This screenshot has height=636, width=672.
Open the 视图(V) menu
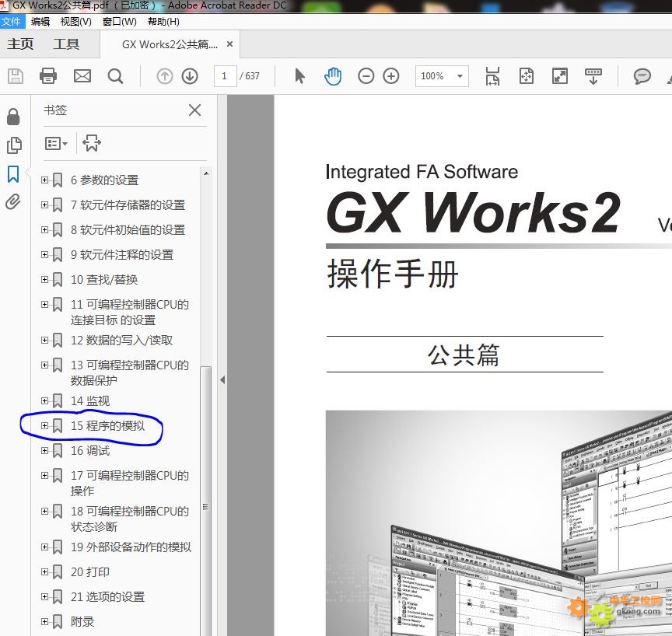[76, 22]
